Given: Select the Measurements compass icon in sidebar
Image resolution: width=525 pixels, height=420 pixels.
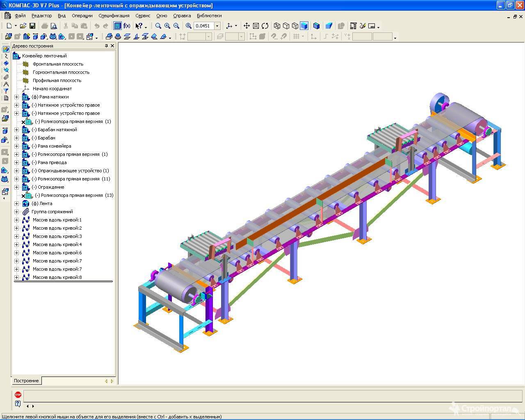Looking at the screenshot, I should [6, 84].
